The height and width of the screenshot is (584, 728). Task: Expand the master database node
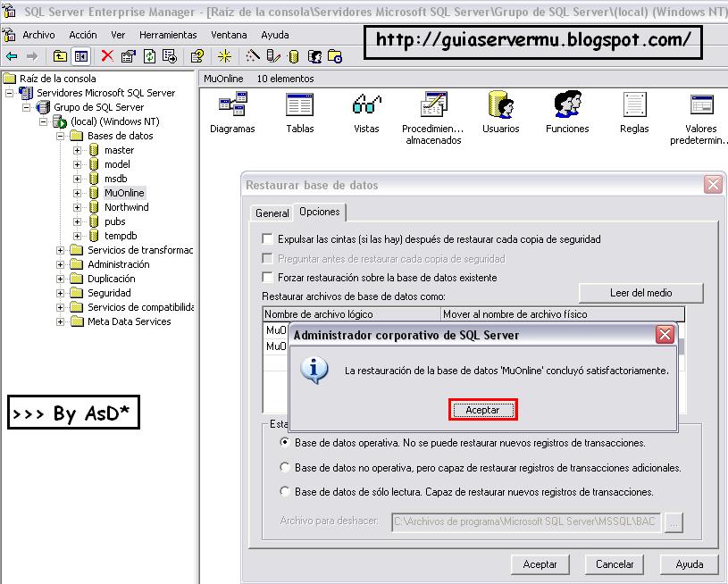(x=78, y=150)
